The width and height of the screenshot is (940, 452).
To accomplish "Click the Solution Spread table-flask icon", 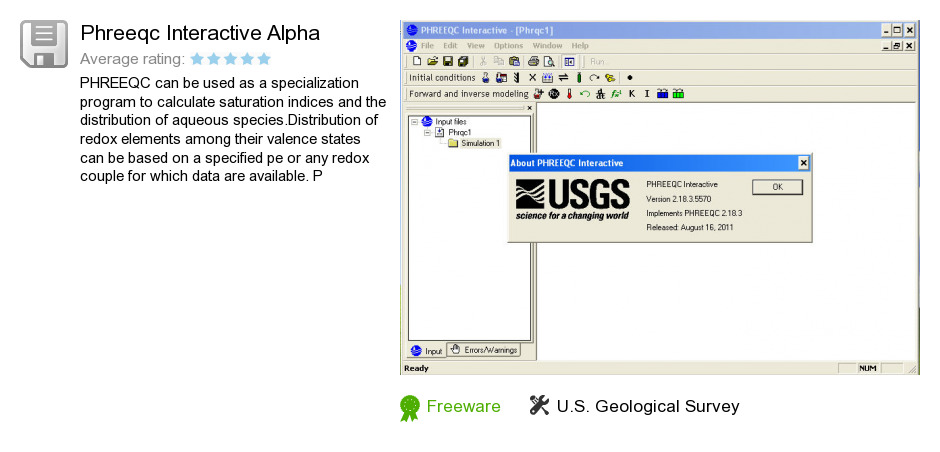I will click(501, 77).
